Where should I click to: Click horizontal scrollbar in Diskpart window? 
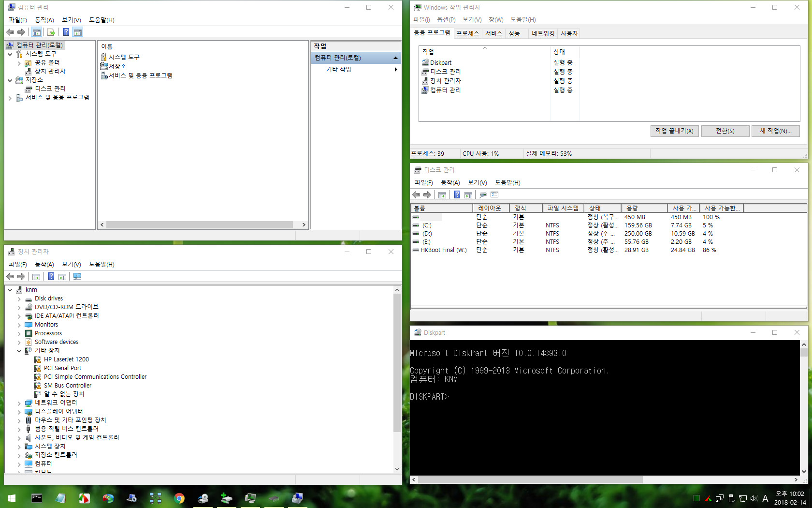[x=530, y=479]
